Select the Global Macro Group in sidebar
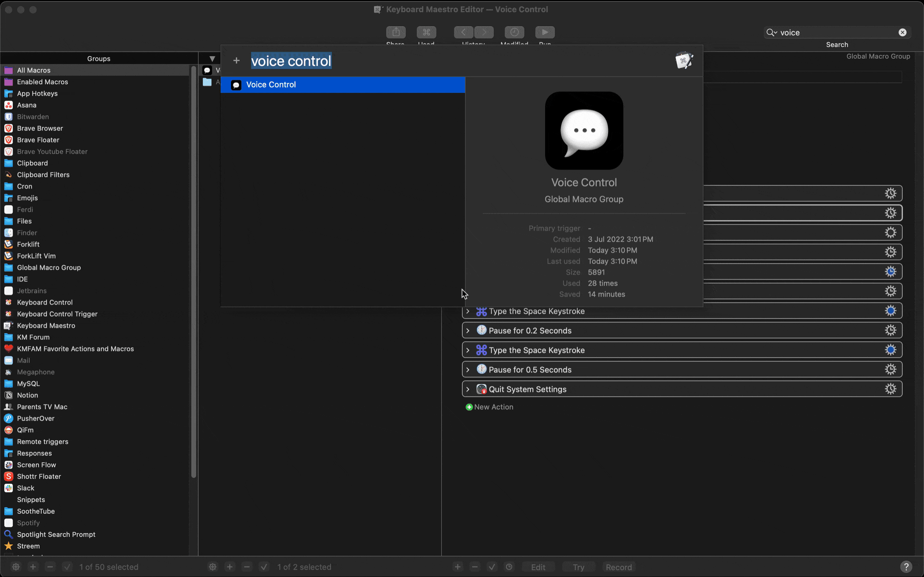Screen dimensions: 924x577 [95, 268]
